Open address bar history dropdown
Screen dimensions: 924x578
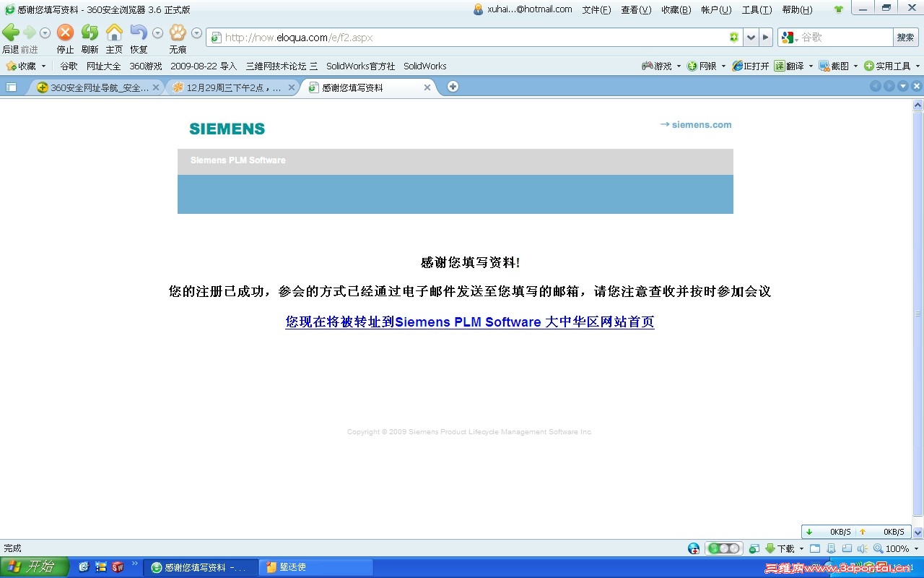tap(751, 38)
